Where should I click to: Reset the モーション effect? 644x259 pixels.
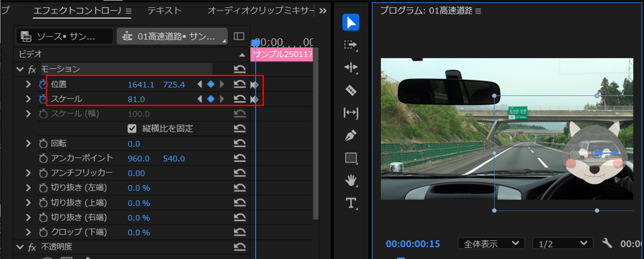click(x=239, y=69)
